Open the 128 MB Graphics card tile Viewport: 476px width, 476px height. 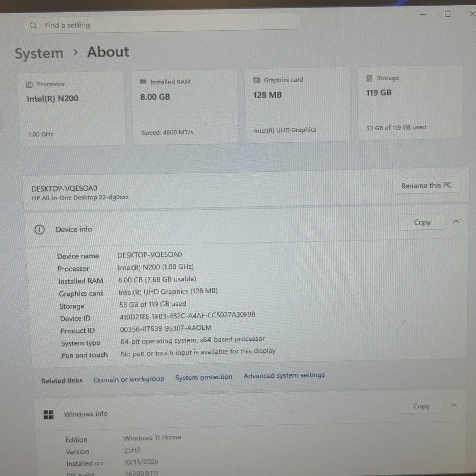[x=297, y=105]
